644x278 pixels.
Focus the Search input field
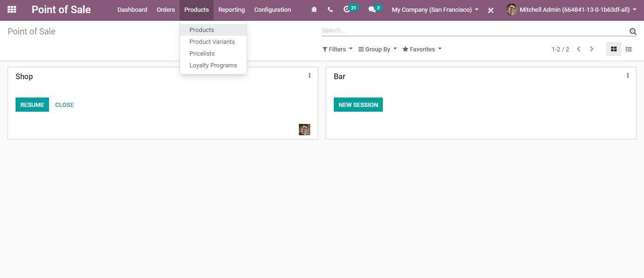[x=475, y=31]
